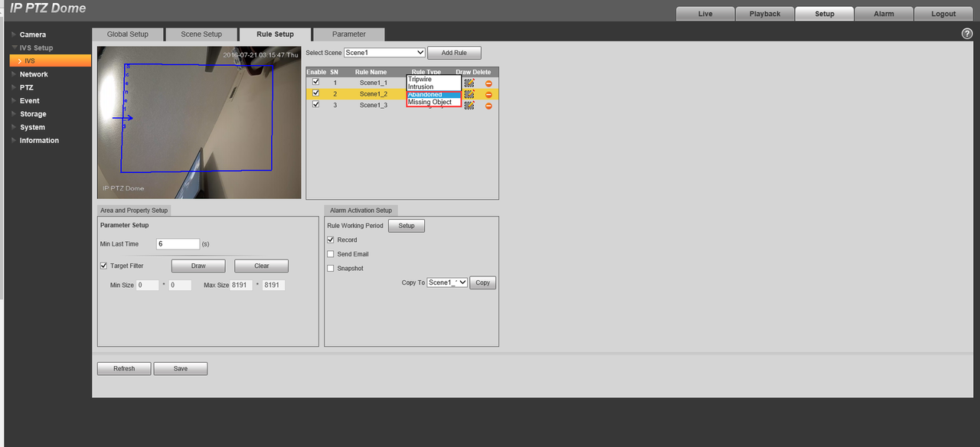The height and width of the screenshot is (447, 980).
Task: Expand the Camera menu in sidebar
Action: pyautogui.click(x=32, y=34)
